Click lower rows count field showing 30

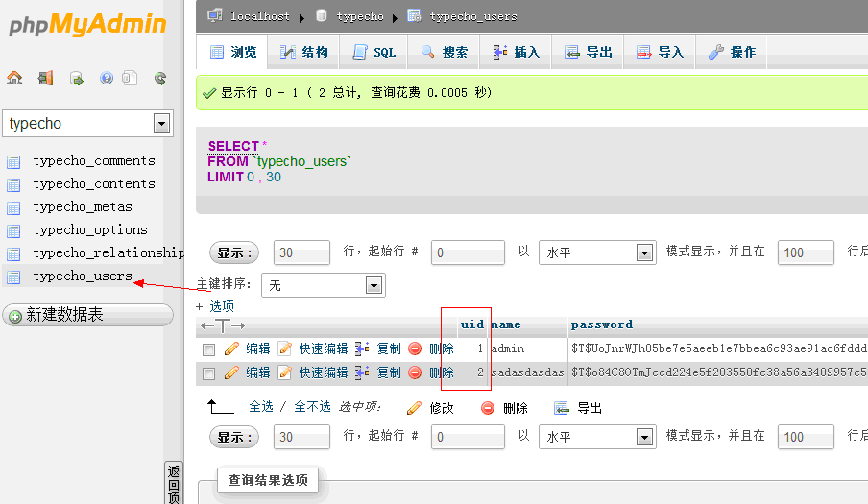[x=301, y=437]
